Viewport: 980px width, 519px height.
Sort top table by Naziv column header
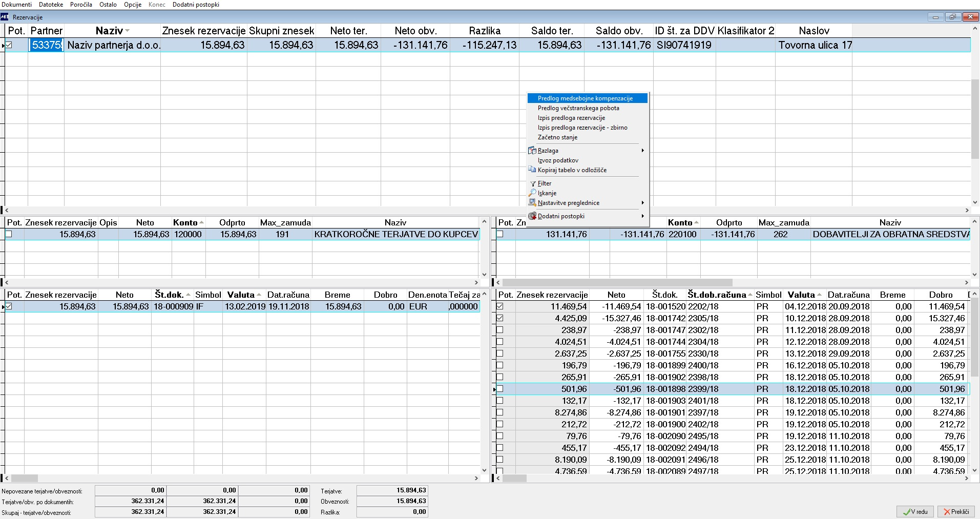click(112, 31)
